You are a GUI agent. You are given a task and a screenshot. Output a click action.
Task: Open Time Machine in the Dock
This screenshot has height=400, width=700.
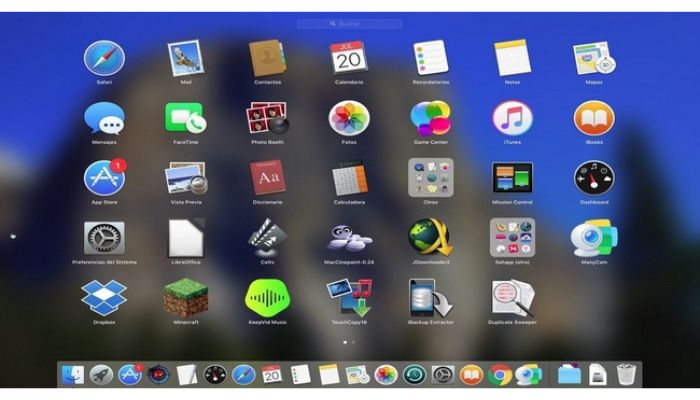[414, 375]
